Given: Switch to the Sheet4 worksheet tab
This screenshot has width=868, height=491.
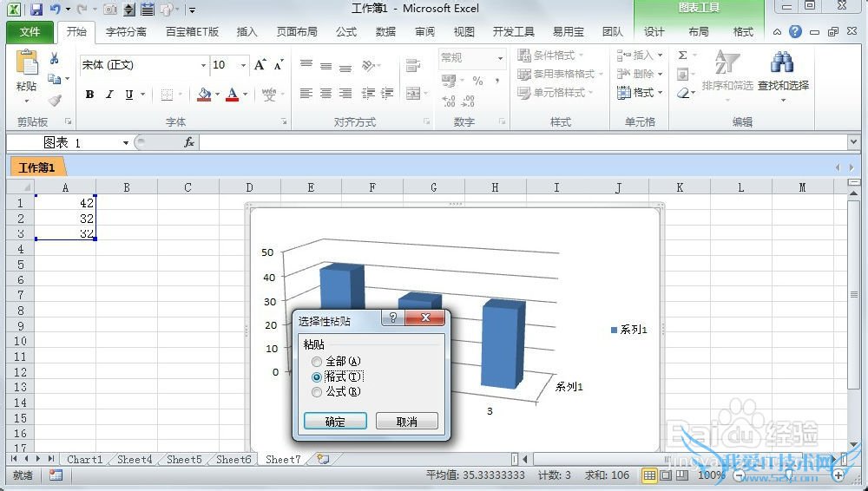Looking at the screenshot, I should [135, 460].
